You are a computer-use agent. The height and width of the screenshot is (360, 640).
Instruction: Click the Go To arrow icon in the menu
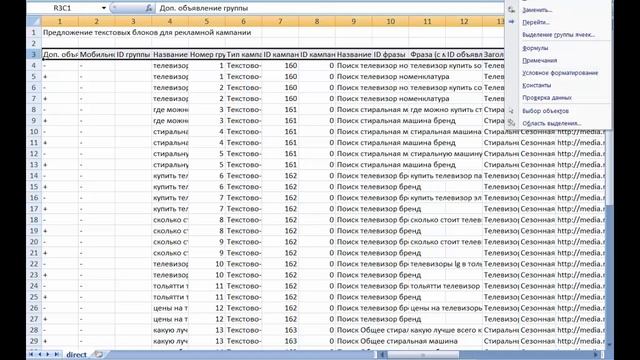click(x=511, y=22)
